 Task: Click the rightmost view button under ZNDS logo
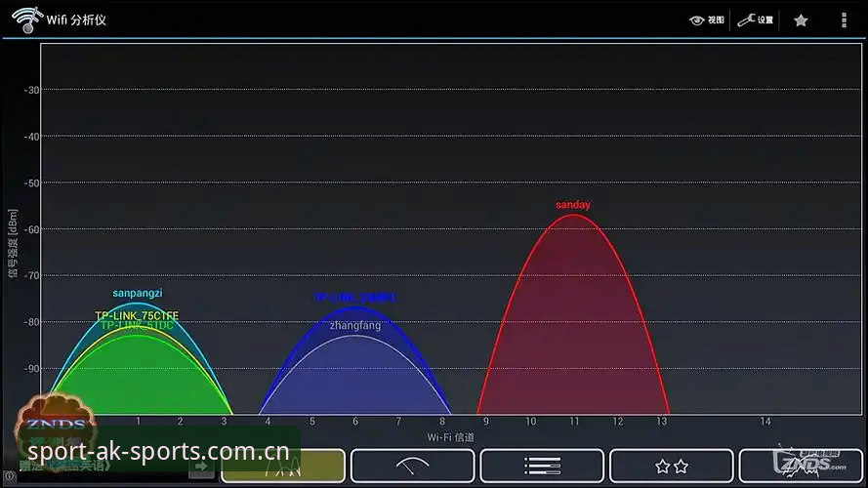pos(801,466)
